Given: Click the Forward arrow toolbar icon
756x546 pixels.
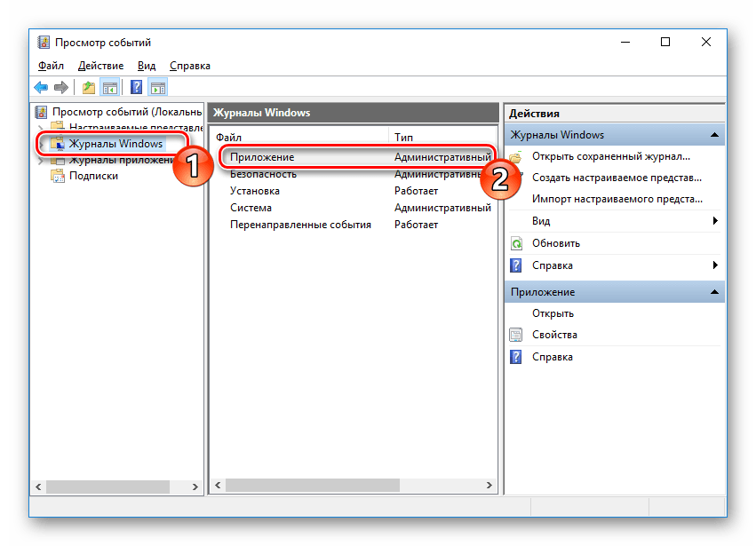Looking at the screenshot, I should pyautogui.click(x=60, y=87).
